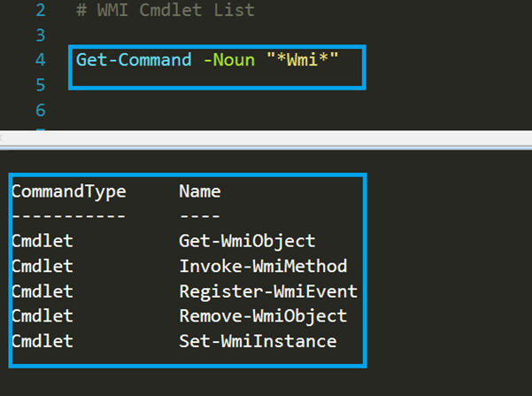Image resolution: width=532 pixels, height=396 pixels.
Task: Click the horizontal scrollbar under the editor
Action: 266,138
